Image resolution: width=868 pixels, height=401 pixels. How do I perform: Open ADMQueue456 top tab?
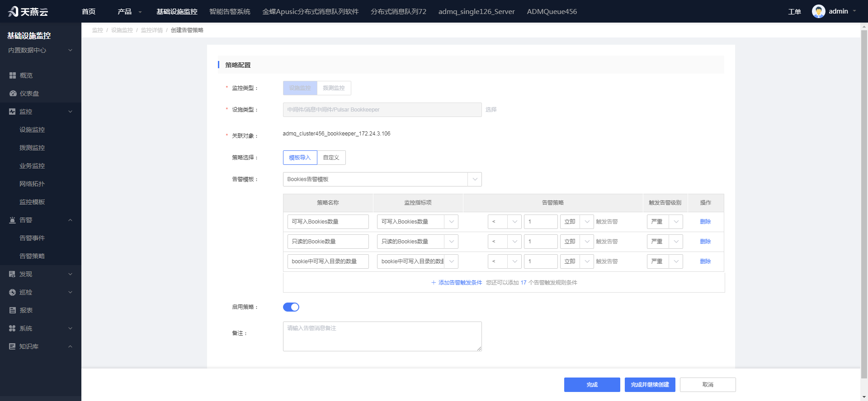pyautogui.click(x=552, y=11)
